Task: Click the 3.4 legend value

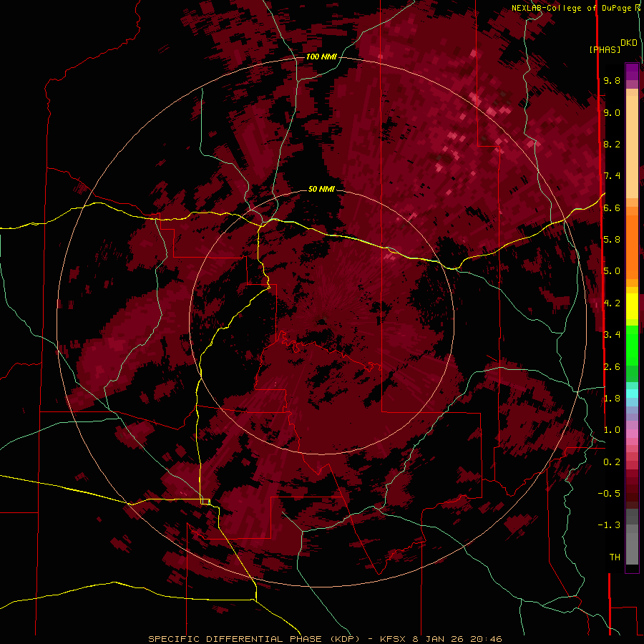Action: (x=612, y=335)
